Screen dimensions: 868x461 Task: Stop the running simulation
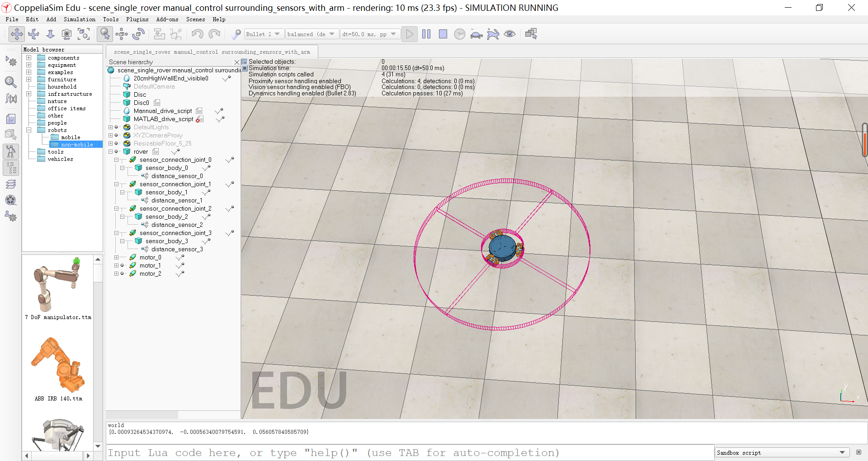(443, 34)
